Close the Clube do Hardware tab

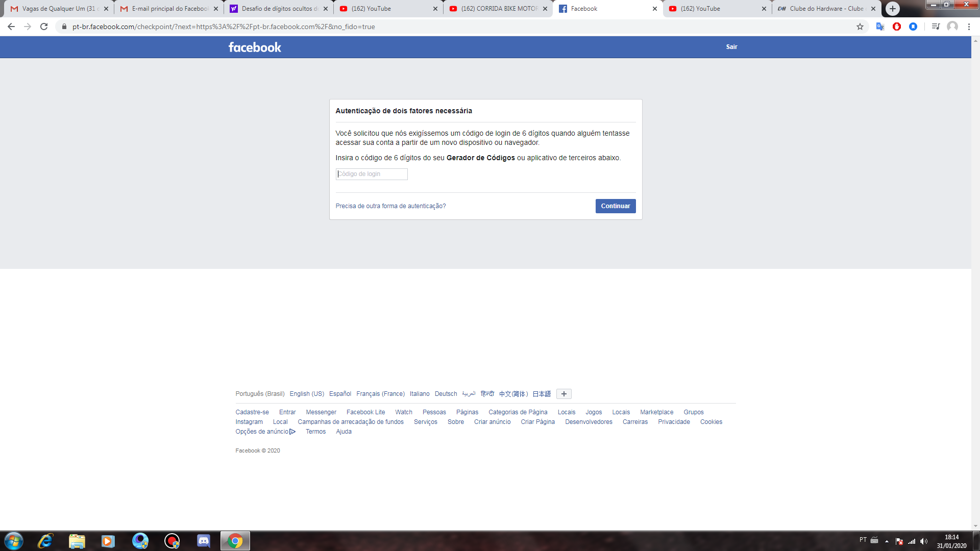tap(873, 9)
